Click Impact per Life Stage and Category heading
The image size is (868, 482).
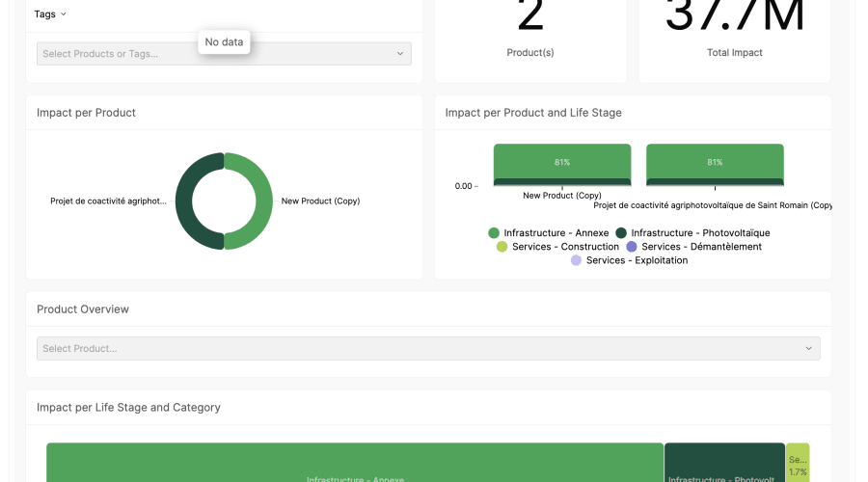tap(128, 408)
